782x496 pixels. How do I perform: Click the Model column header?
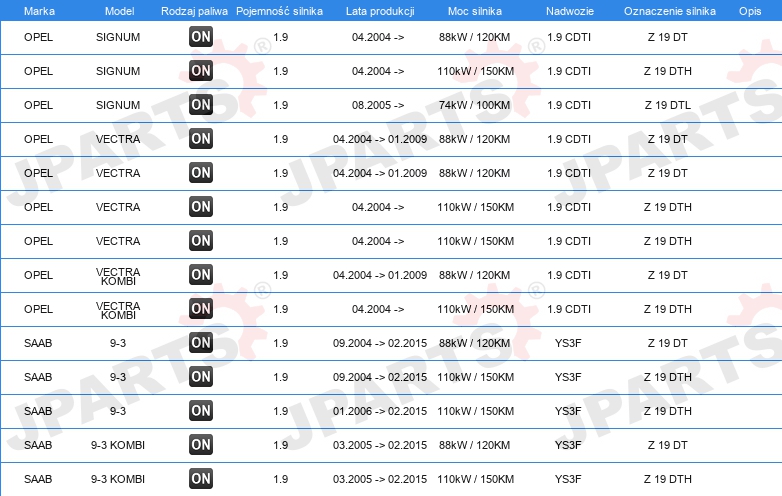pos(119,11)
